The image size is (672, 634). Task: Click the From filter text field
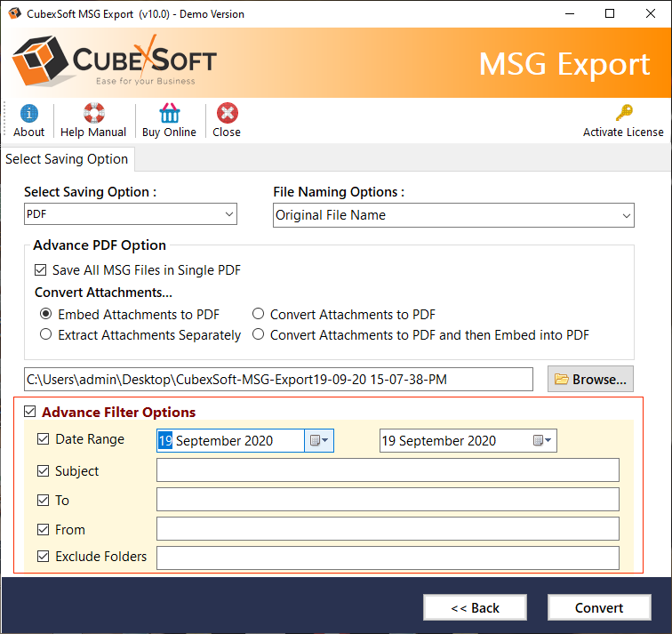click(388, 528)
